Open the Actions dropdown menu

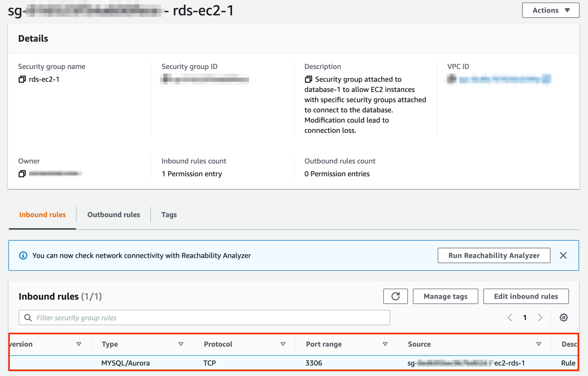[550, 10]
